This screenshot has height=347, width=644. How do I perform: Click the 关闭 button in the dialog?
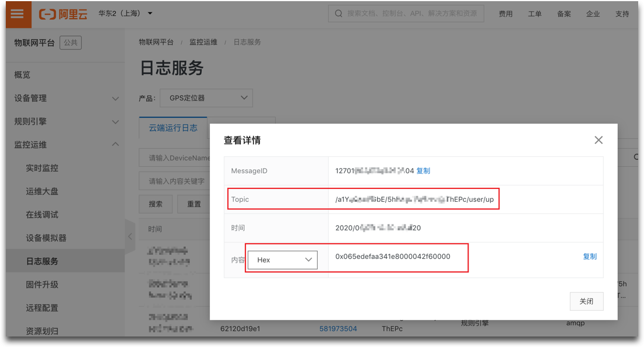coord(586,302)
